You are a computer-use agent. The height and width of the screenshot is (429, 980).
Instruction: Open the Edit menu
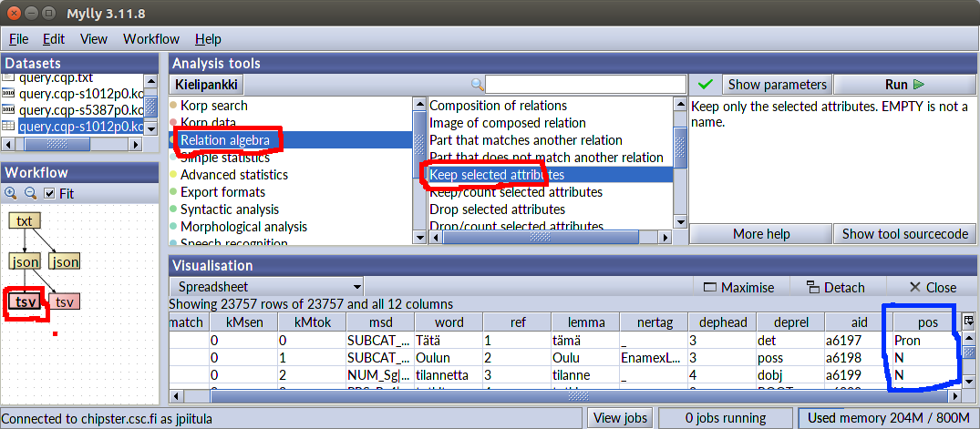click(x=54, y=39)
